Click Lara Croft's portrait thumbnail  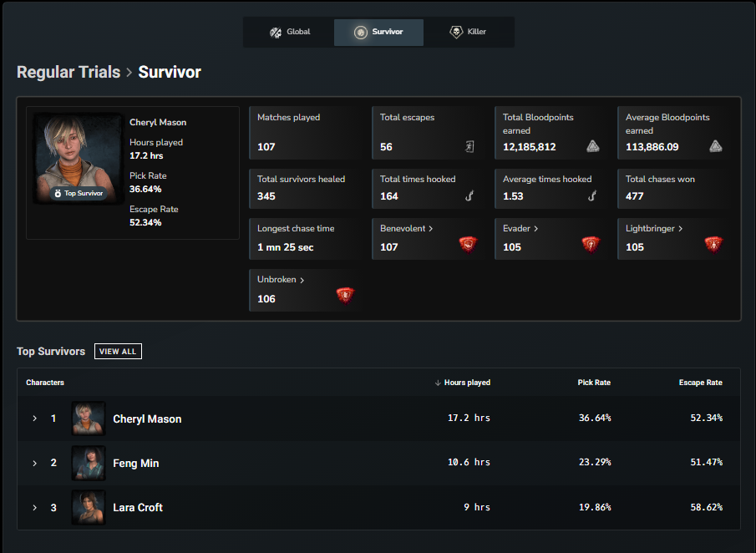tap(89, 507)
